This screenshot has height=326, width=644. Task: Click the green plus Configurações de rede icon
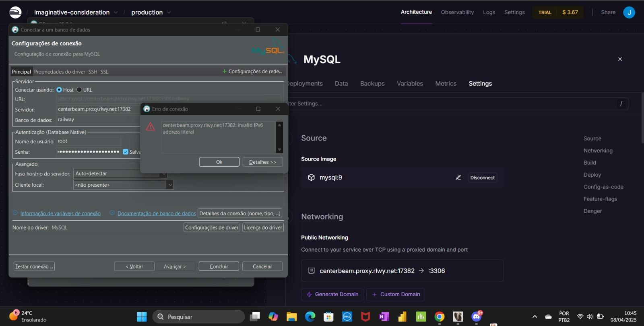point(225,71)
